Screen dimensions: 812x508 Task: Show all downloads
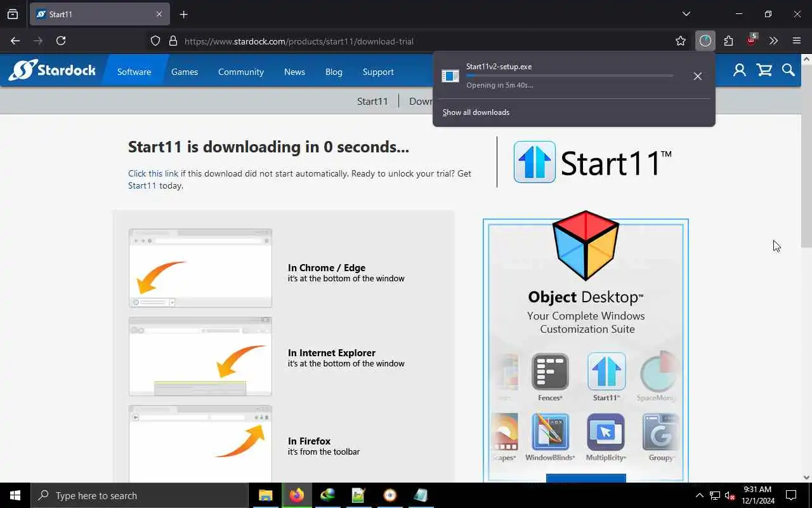[x=476, y=112]
